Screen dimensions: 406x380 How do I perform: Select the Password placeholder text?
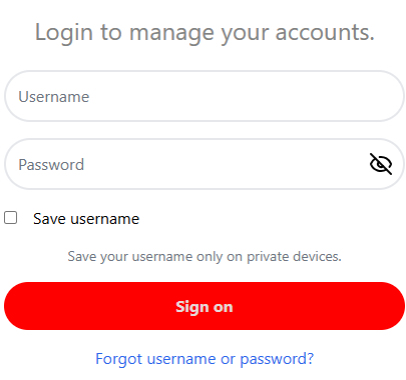point(51,164)
